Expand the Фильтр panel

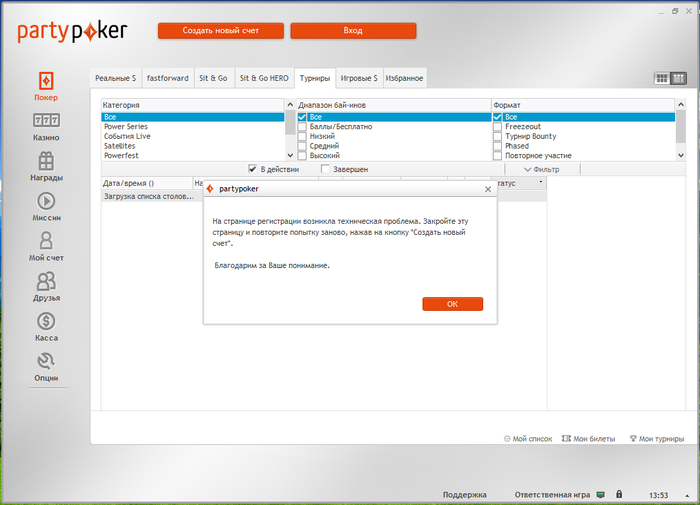[x=542, y=169]
